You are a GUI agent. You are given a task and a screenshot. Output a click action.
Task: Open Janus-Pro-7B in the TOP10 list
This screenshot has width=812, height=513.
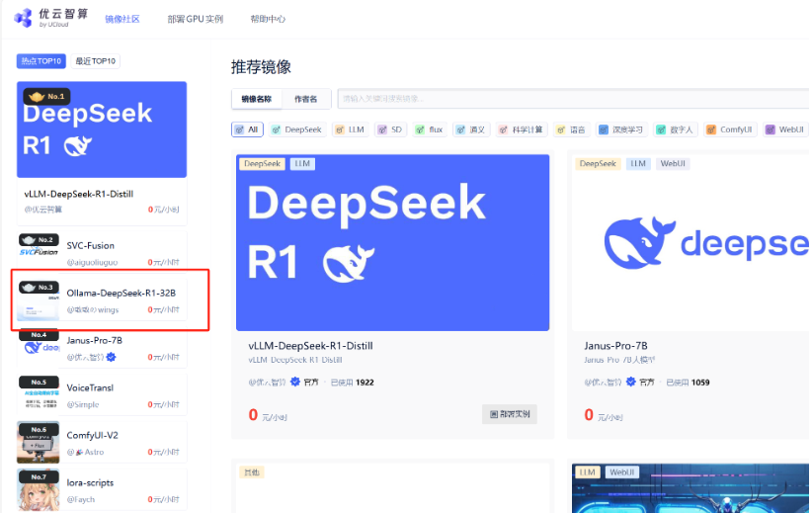coord(94,340)
